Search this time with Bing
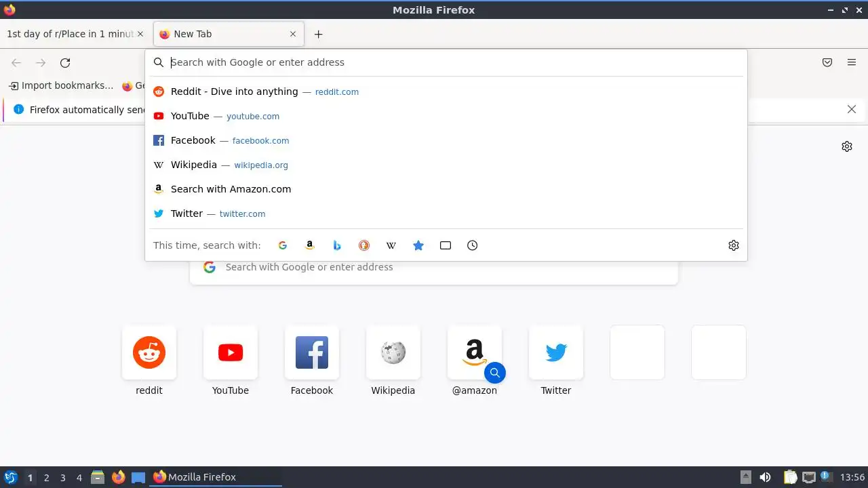The height and width of the screenshot is (488, 868). pyautogui.click(x=337, y=245)
